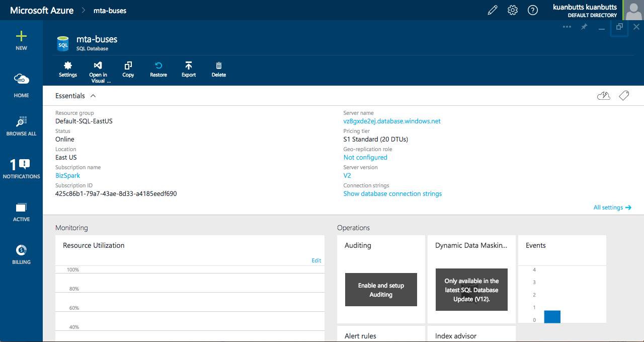Go to Home in the sidebar
The width and height of the screenshot is (644, 342).
(21, 85)
